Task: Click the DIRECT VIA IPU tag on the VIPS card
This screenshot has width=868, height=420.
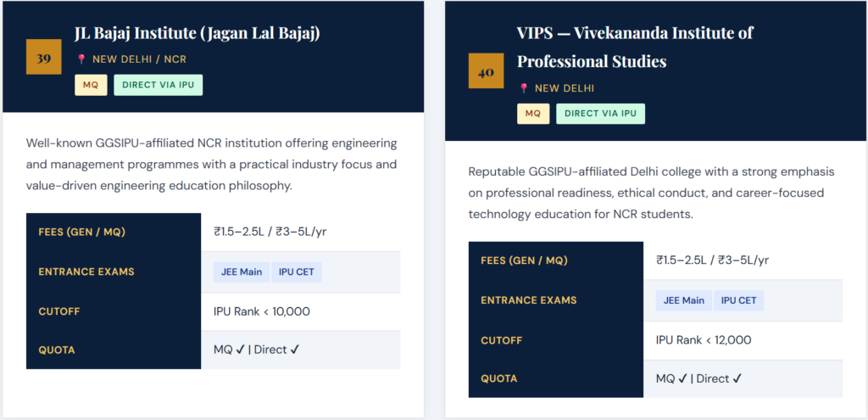Action: tap(600, 114)
